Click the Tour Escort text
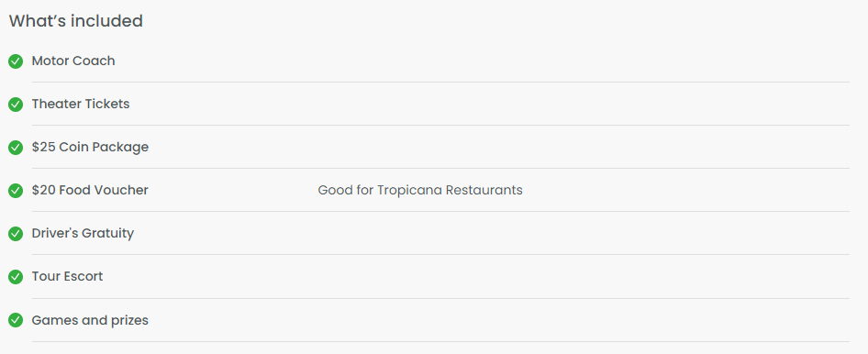868x354 pixels. click(x=68, y=277)
